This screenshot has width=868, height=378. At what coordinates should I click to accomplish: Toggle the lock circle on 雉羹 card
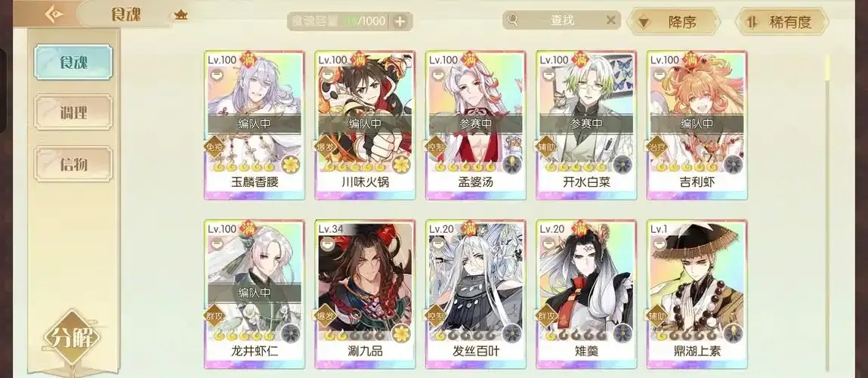[548, 243]
